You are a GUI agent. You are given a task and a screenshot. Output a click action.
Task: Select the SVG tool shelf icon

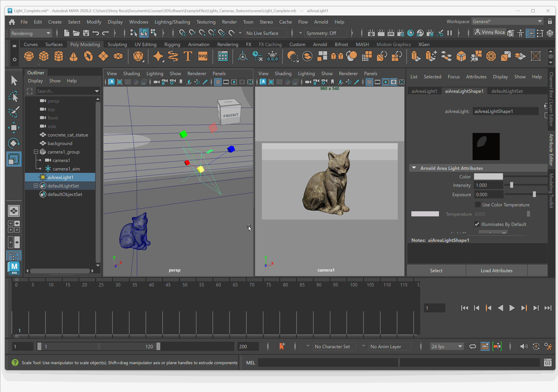(x=202, y=56)
